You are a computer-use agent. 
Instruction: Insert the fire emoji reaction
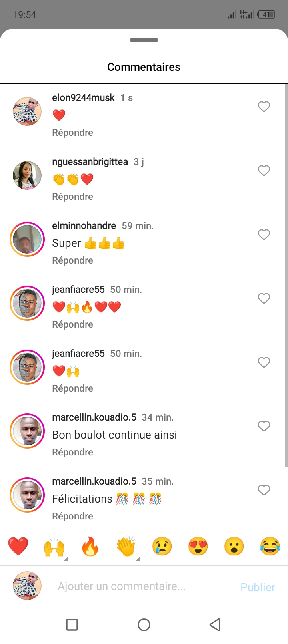click(90, 546)
